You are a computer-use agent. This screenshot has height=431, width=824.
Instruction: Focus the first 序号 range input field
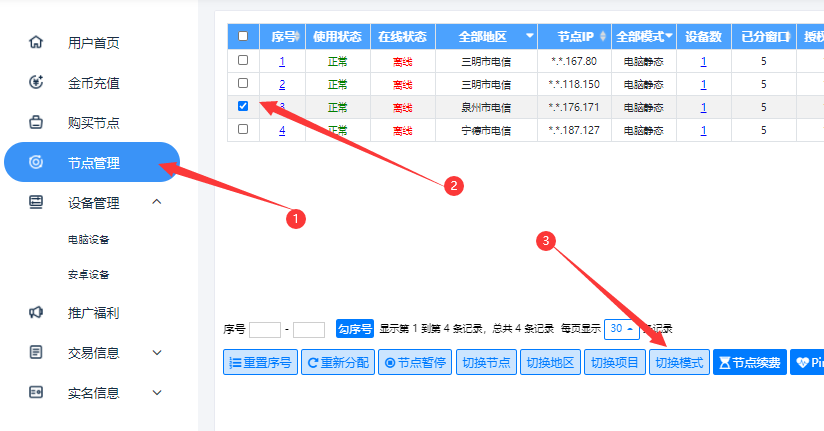(x=265, y=330)
